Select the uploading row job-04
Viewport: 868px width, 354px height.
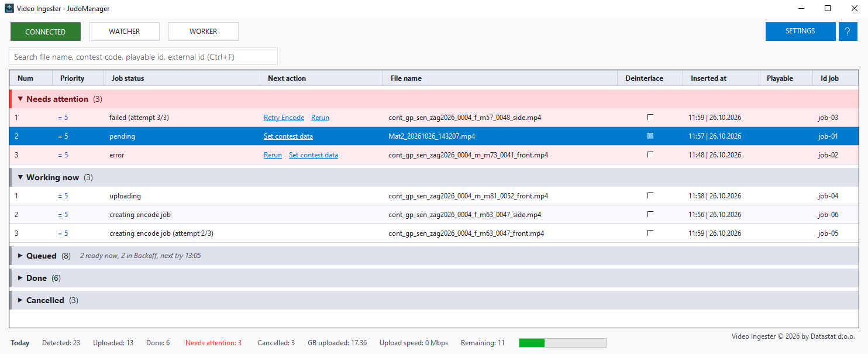[434, 196]
